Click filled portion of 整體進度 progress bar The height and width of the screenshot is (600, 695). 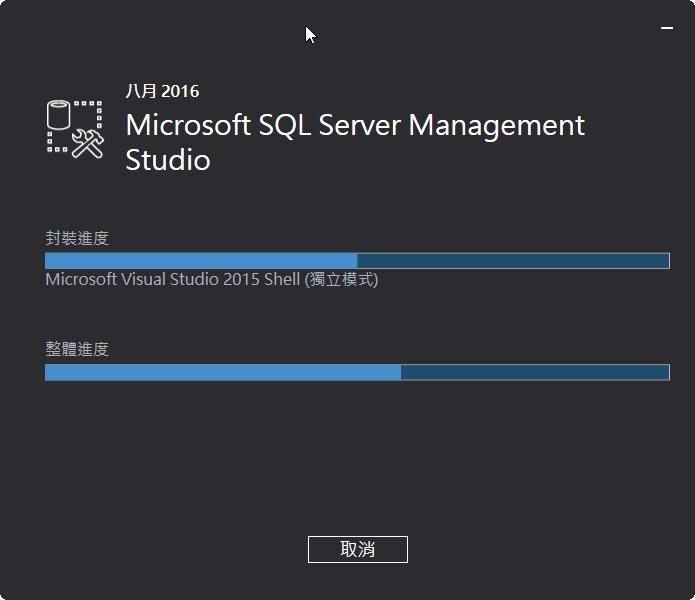click(223, 372)
